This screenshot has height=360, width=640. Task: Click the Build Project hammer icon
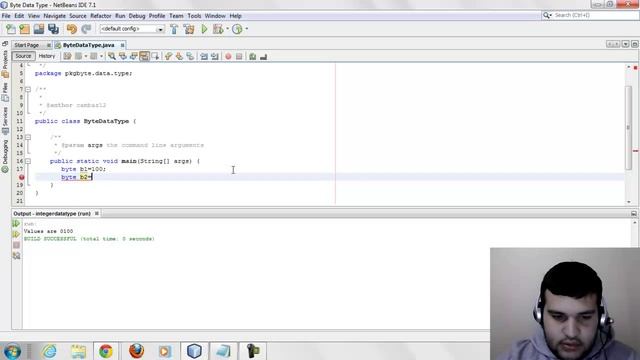pos(174,29)
